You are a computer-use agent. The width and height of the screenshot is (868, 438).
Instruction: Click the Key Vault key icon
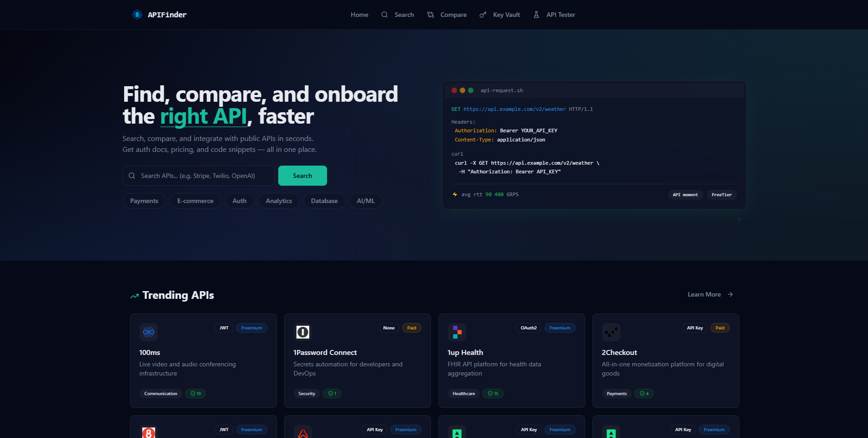[x=483, y=15]
